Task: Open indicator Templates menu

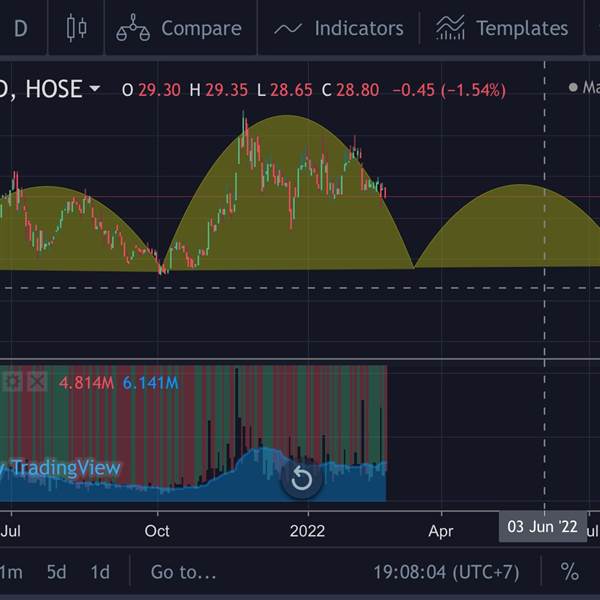Action: 502,28
